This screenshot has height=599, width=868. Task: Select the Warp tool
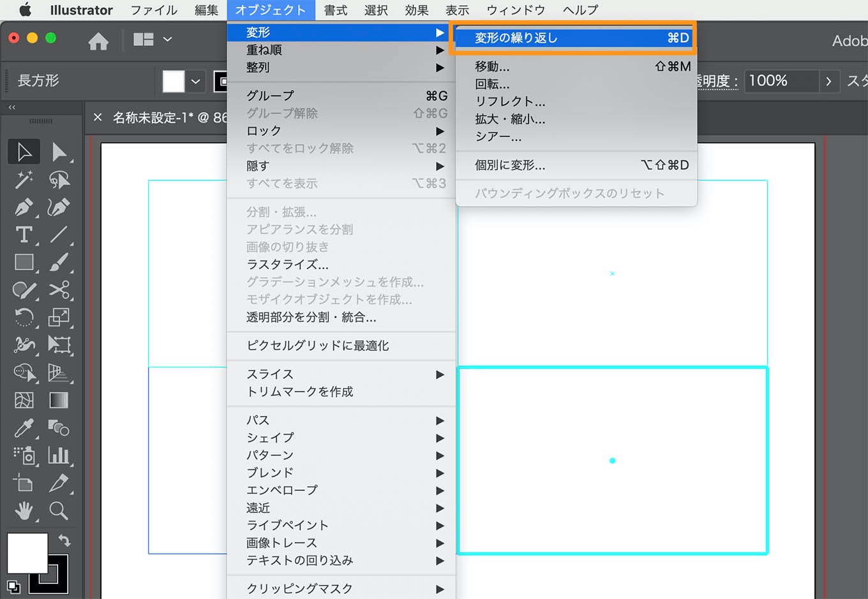[24, 345]
